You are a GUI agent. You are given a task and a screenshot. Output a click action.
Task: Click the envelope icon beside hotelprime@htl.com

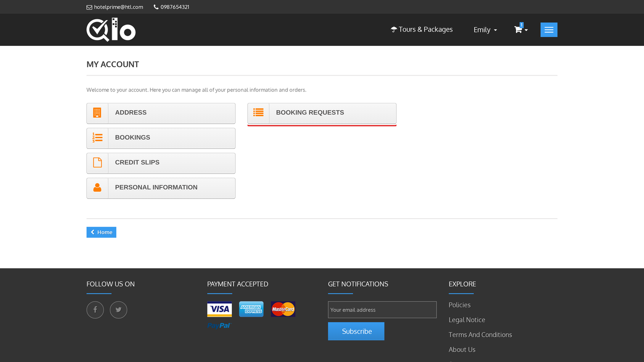pos(89,7)
